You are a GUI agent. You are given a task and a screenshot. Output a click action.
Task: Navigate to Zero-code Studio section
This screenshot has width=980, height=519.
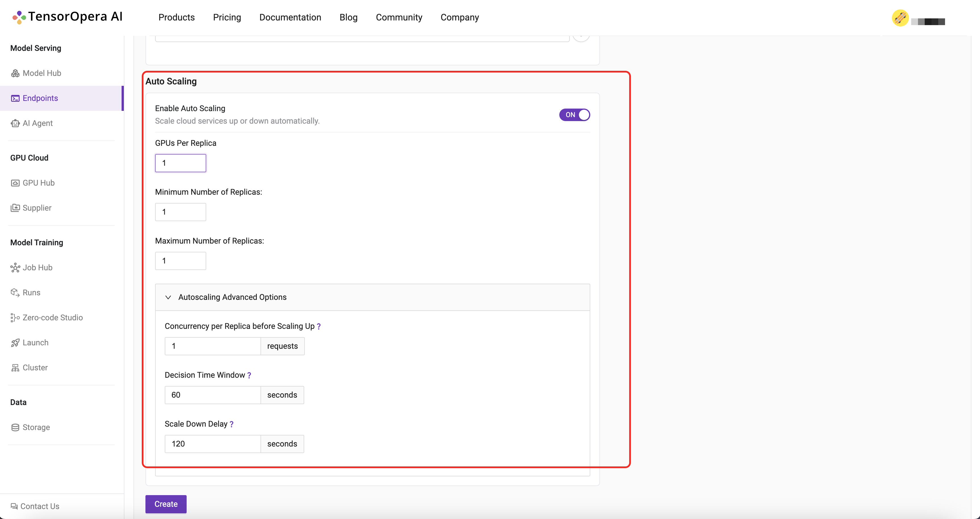[x=53, y=317]
